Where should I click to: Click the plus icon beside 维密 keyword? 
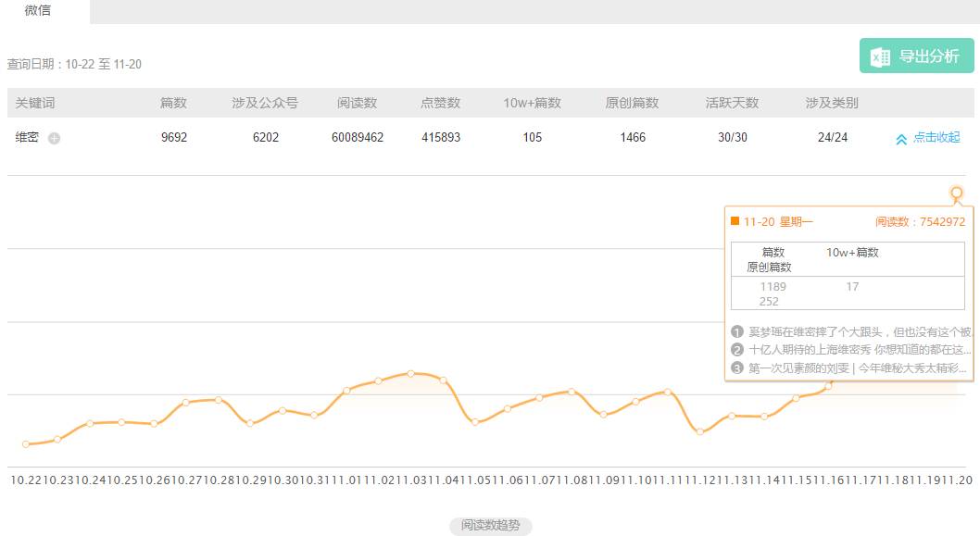tap(54, 138)
